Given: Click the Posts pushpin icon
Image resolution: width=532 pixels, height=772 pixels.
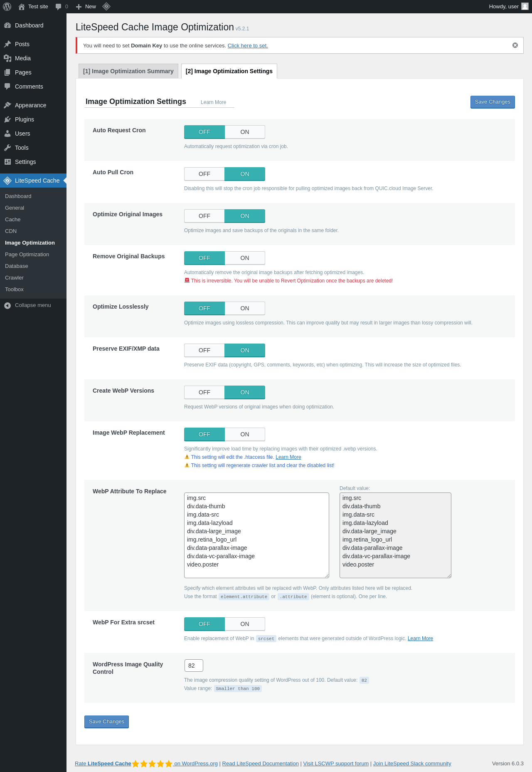Looking at the screenshot, I should tap(7, 44).
